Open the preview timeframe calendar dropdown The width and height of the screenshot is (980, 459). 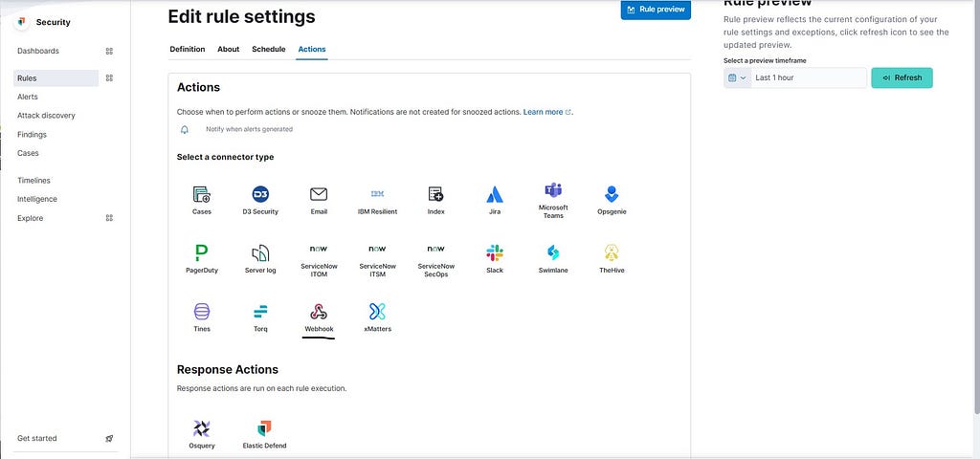pyautogui.click(x=738, y=78)
